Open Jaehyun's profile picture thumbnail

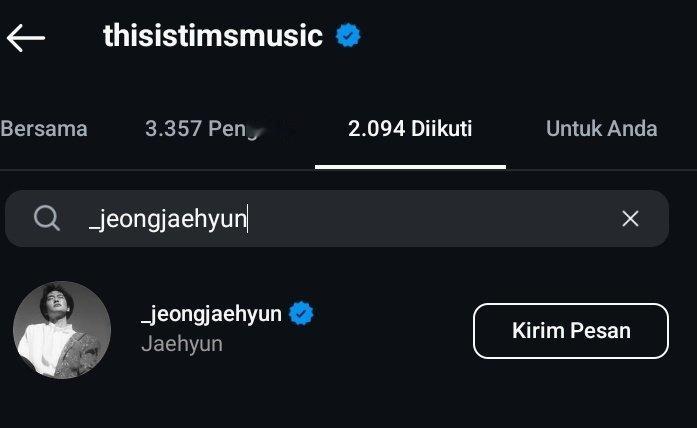coord(62,330)
